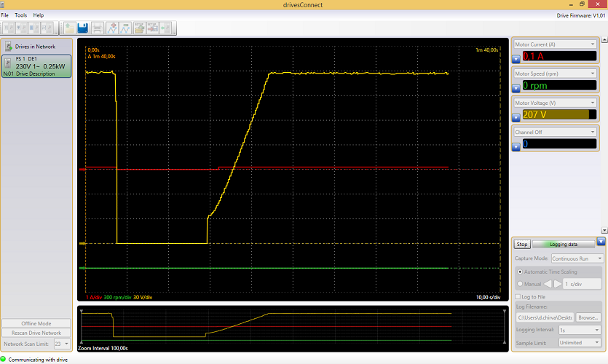Click the printer icon in toolbar
Screen dimensions: 608x364
(x=97, y=28)
